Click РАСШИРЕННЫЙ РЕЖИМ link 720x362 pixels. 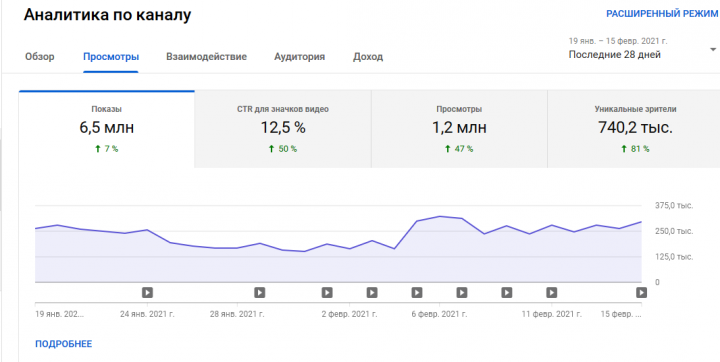coord(662,14)
